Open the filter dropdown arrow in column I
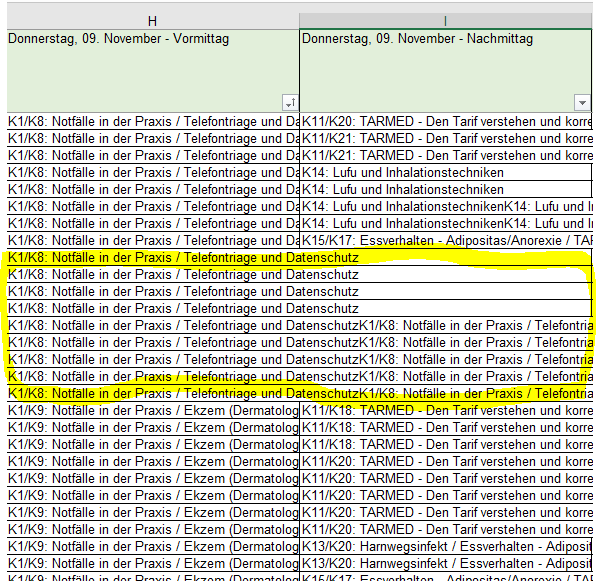The image size is (596, 581). coord(582,103)
